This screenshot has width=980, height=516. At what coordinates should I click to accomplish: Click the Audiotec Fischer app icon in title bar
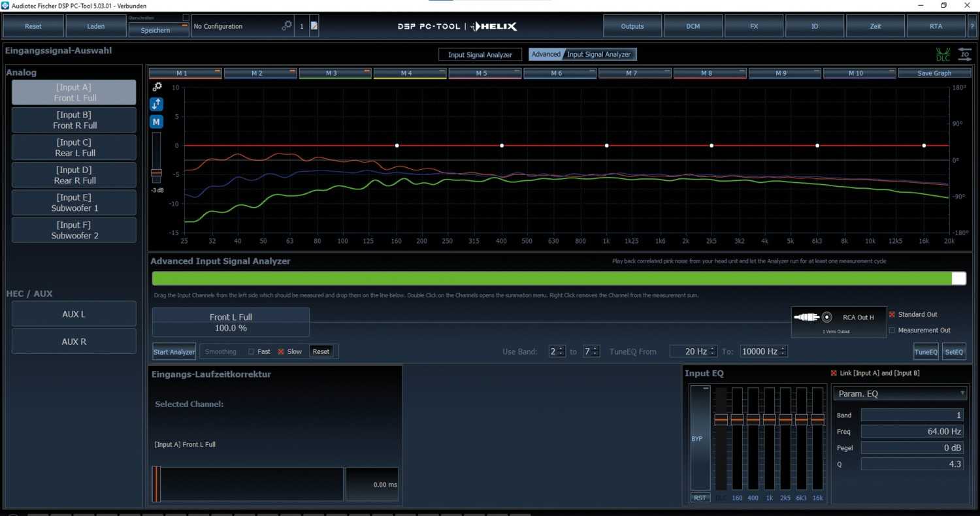coord(6,5)
